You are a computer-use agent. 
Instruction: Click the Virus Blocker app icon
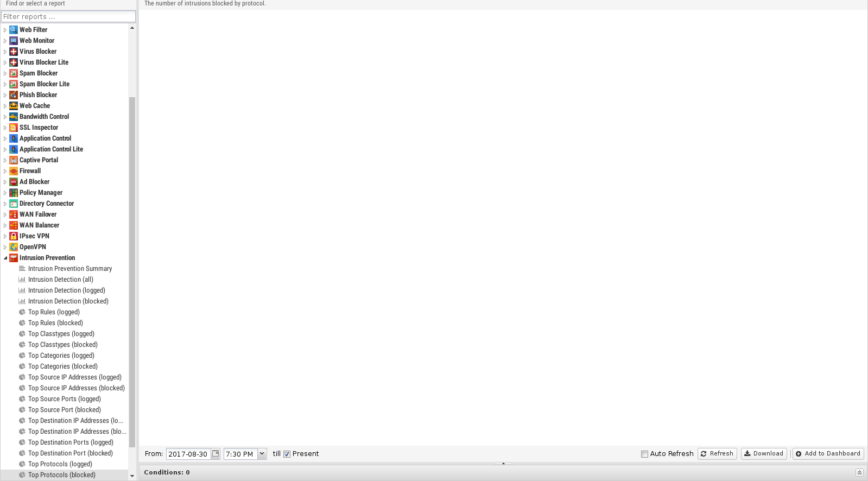(x=14, y=52)
